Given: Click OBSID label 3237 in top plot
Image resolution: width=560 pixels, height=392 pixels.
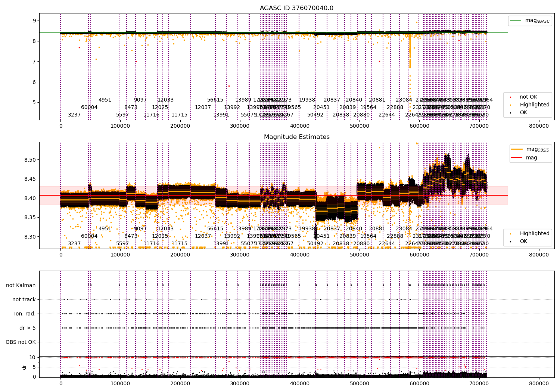Looking at the screenshot, I should (x=74, y=115).
